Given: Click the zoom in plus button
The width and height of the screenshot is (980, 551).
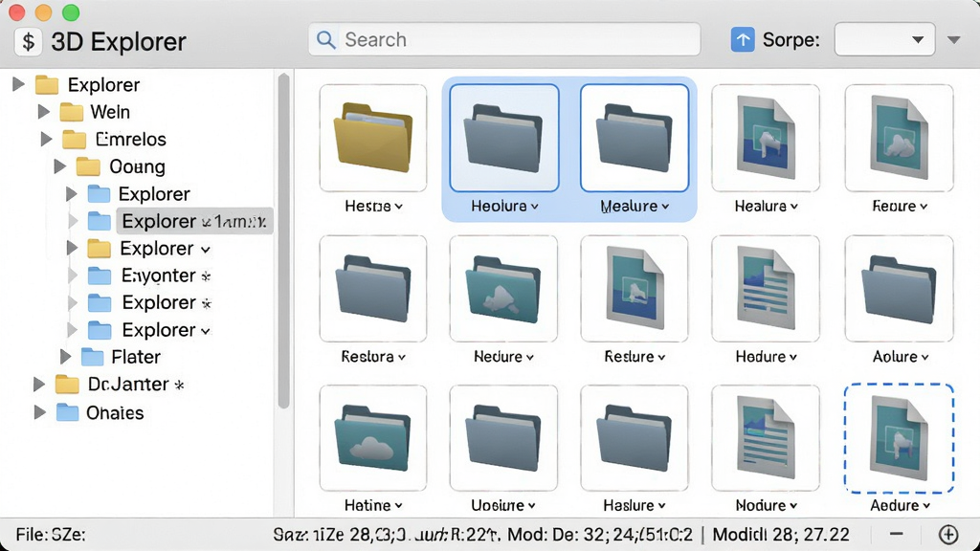Looking at the screenshot, I should click(x=948, y=534).
